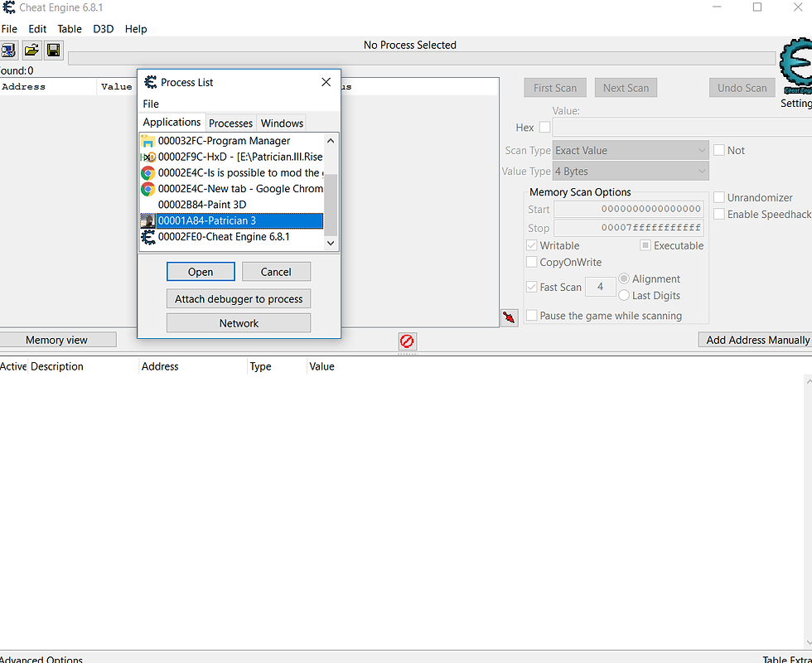Switch to the Processes tab
This screenshot has height=663, width=812.
[x=230, y=123]
